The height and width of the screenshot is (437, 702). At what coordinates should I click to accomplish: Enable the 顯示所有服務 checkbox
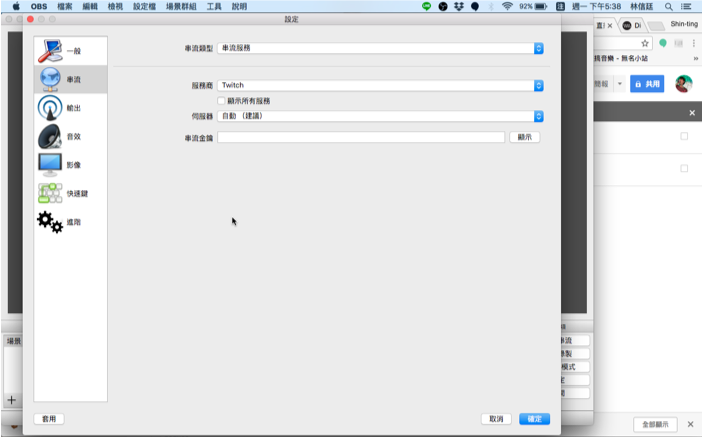221,101
